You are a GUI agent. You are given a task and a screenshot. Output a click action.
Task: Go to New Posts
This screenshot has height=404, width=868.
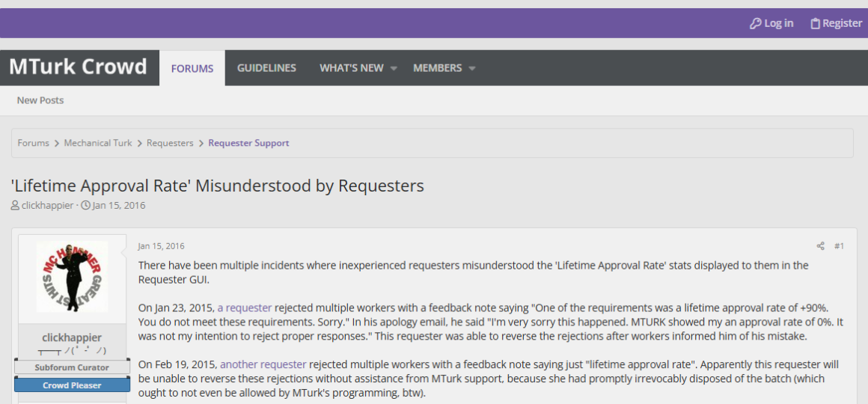40,100
